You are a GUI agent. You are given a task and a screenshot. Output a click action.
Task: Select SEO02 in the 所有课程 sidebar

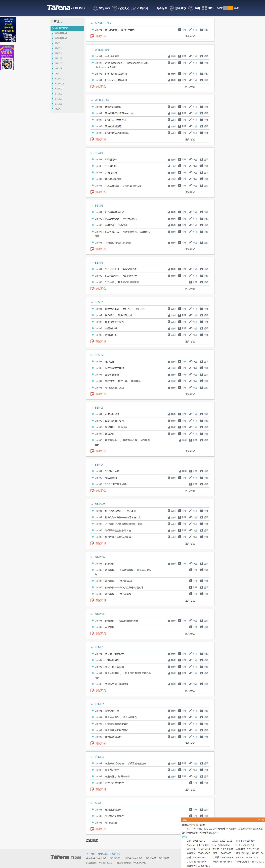pyautogui.click(x=58, y=49)
